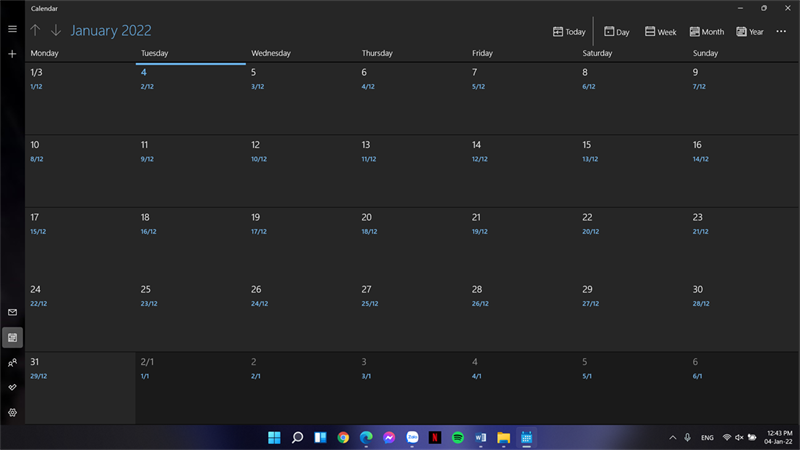Select today's date cell, Tuesday 4

coord(191,98)
